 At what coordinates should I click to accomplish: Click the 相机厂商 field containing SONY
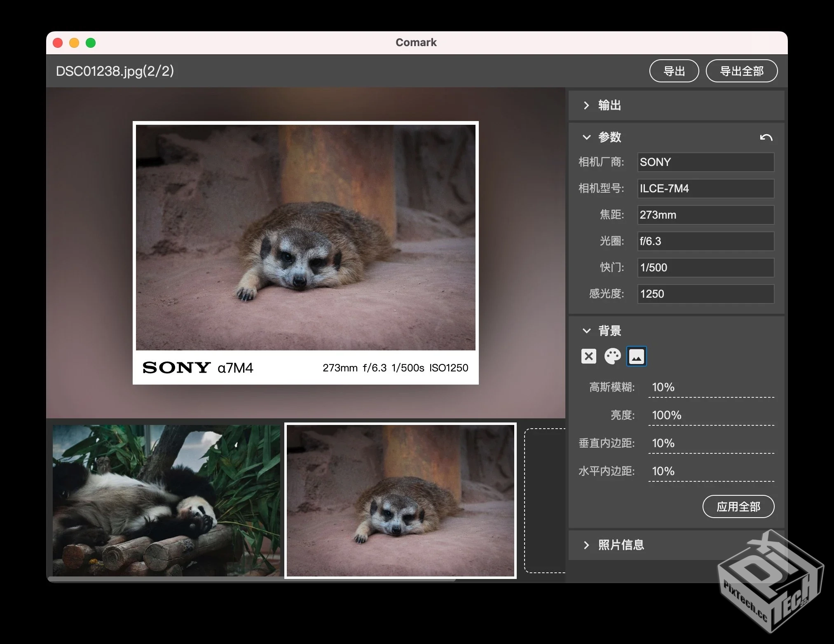pos(705,162)
